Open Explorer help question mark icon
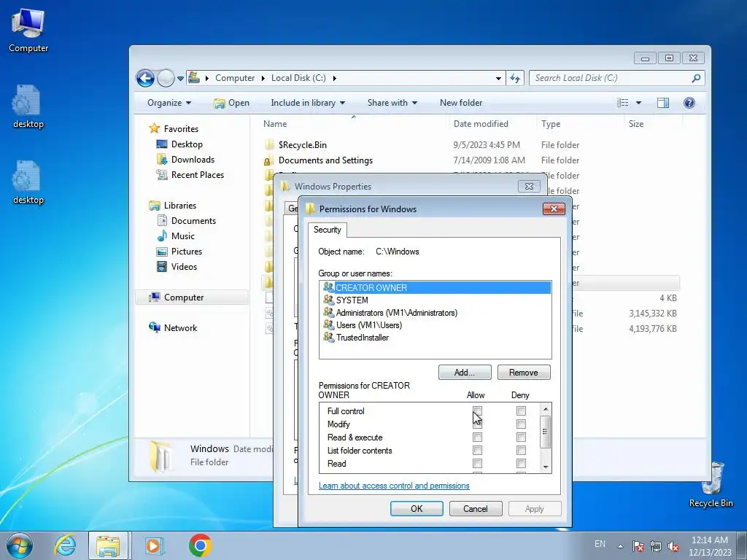The image size is (747, 560). pos(689,103)
